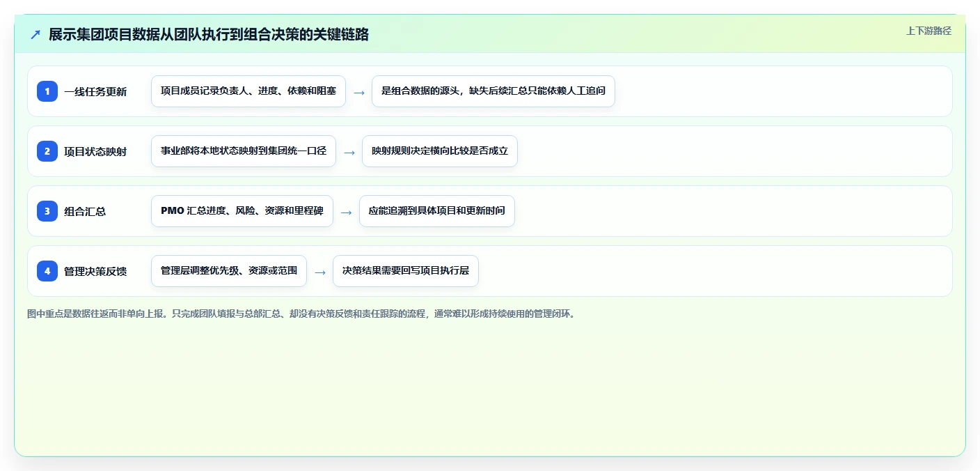
Task: Click the title 展示集团项目数据从团队执行到组合决策的关键链路
Action: pos(209,35)
